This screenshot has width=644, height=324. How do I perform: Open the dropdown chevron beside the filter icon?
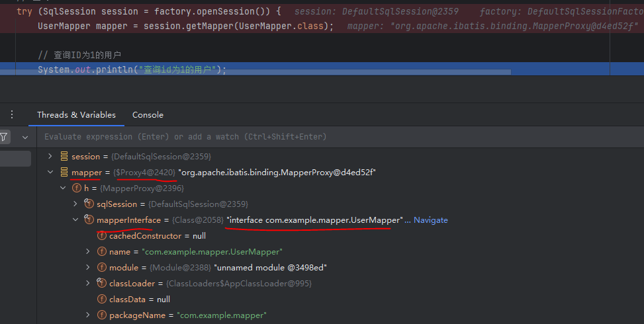pos(25,138)
